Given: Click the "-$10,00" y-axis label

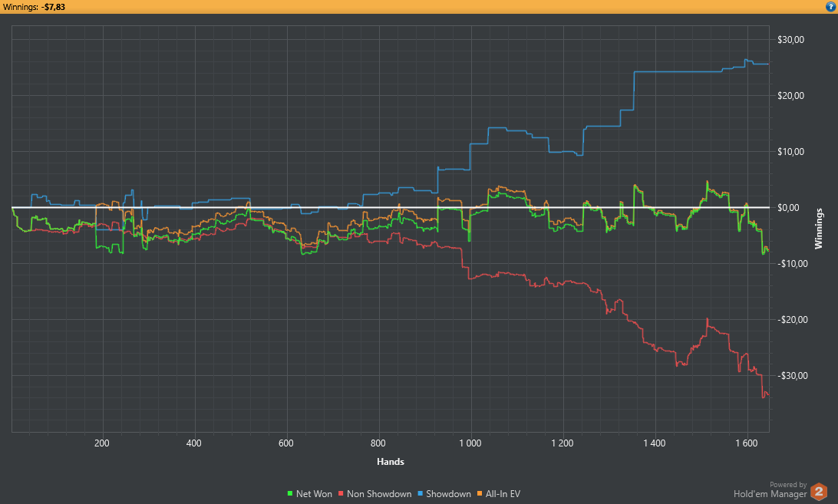Looking at the screenshot, I should click(x=792, y=263).
